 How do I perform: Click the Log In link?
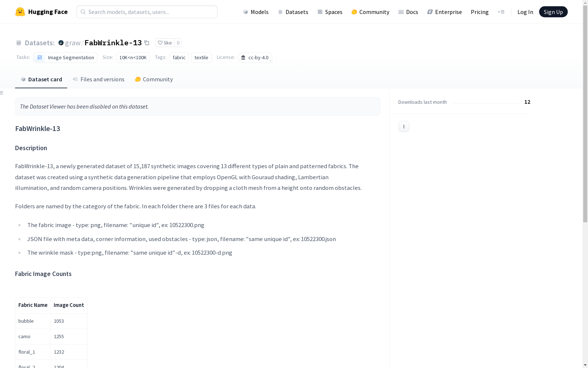click(525, 12)
